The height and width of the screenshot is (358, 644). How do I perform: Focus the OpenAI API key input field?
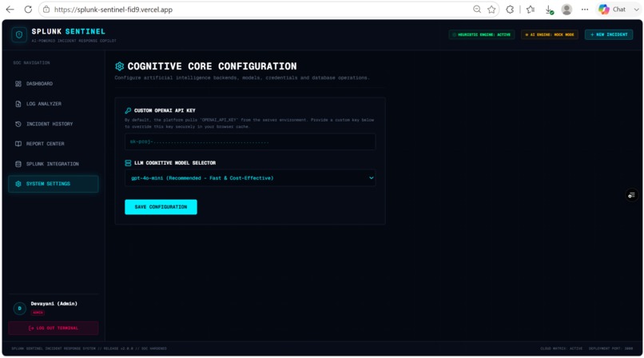coord(250,141)
